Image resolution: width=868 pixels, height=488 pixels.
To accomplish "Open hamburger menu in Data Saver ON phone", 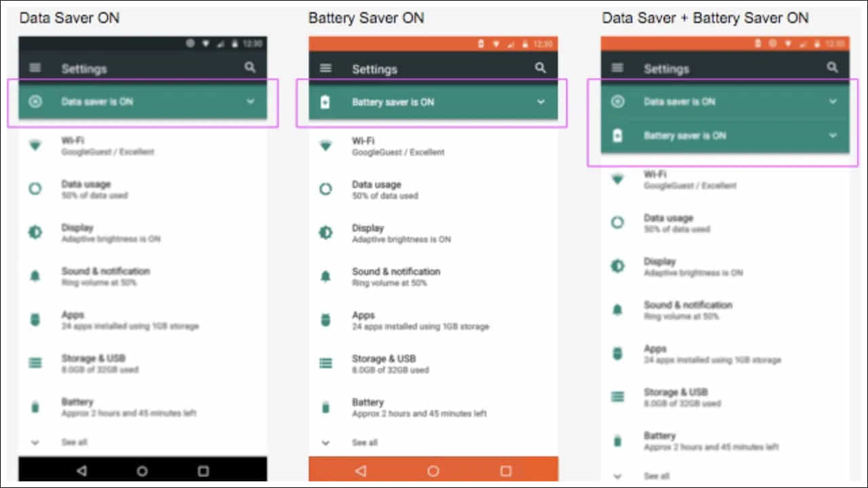I will pos(35,68).
